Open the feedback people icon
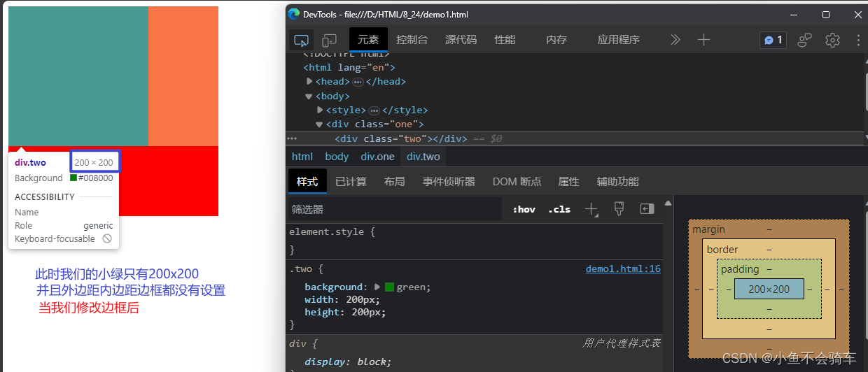Viewport: 868px width, 372px height. pos(805,40)
